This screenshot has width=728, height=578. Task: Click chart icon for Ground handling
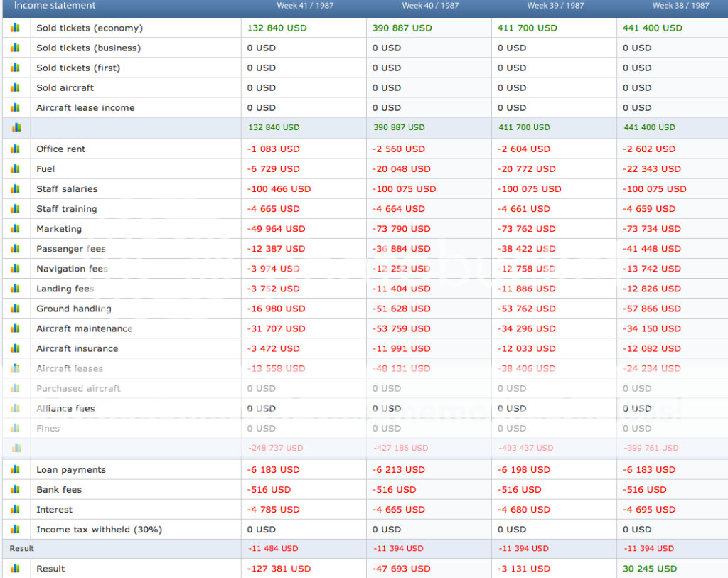point(16,308)
